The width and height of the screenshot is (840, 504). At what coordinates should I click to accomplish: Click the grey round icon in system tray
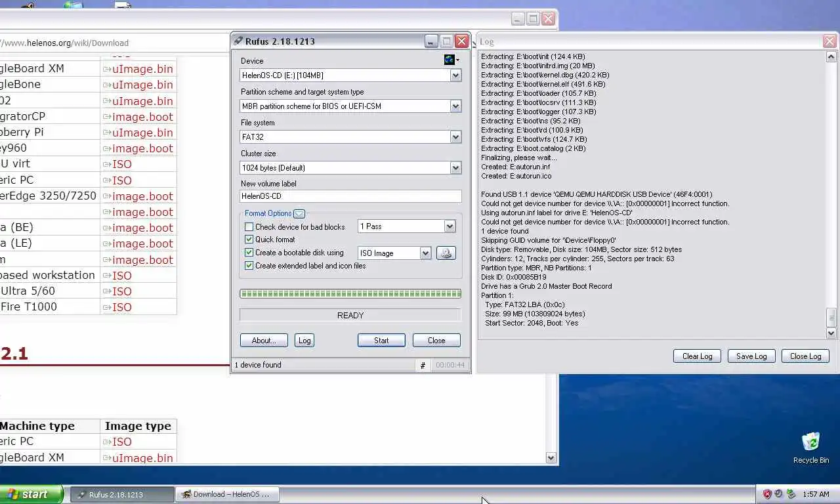tap(778, 494)
